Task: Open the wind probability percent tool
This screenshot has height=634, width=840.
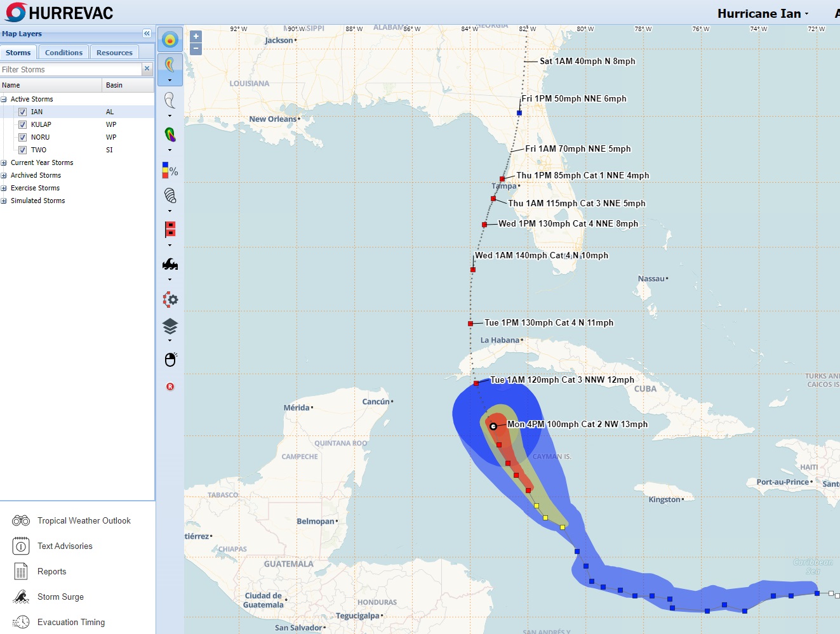Action: 170,169
